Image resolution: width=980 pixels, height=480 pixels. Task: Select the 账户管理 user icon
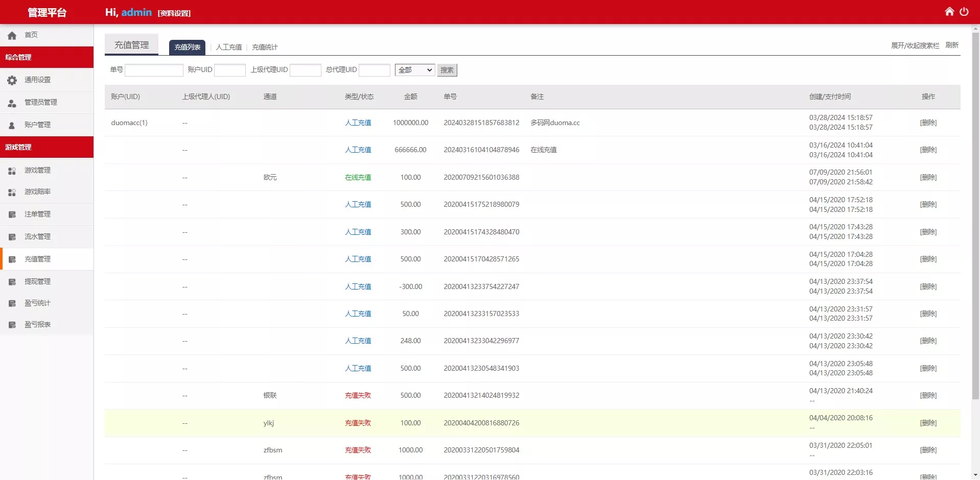click(11, 124)
